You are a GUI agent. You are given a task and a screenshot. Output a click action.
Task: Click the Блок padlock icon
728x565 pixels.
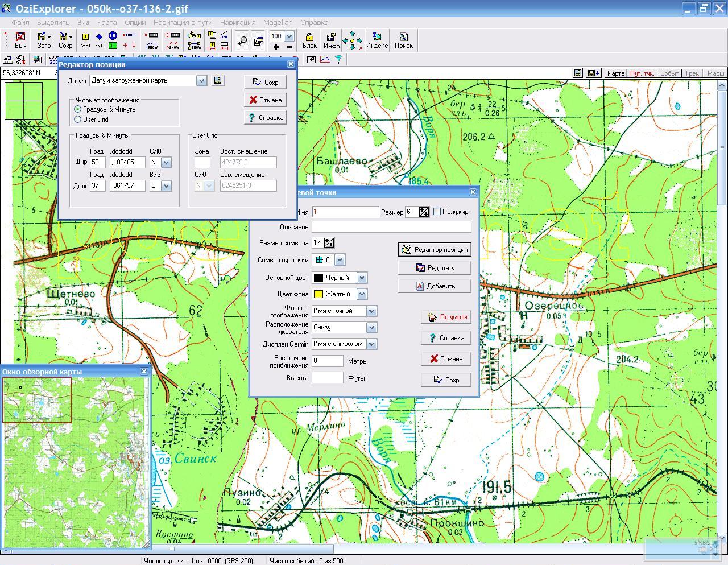coord(309,40)
